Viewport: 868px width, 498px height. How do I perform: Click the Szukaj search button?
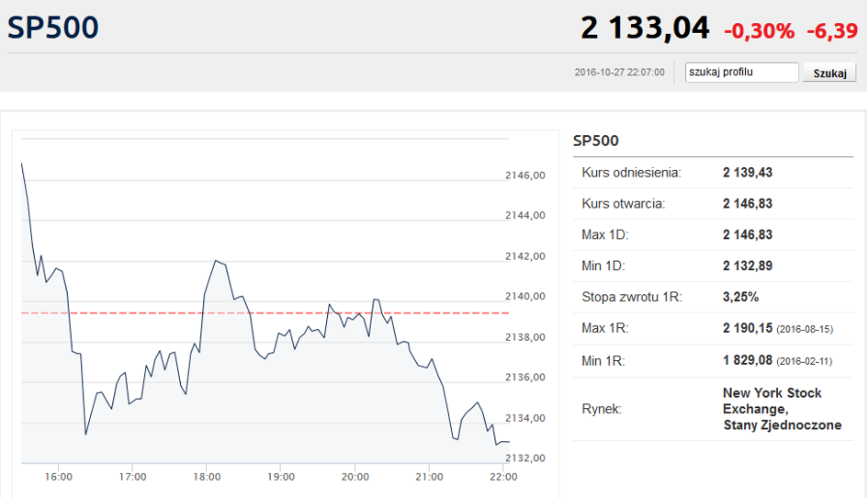click(829, 73)
